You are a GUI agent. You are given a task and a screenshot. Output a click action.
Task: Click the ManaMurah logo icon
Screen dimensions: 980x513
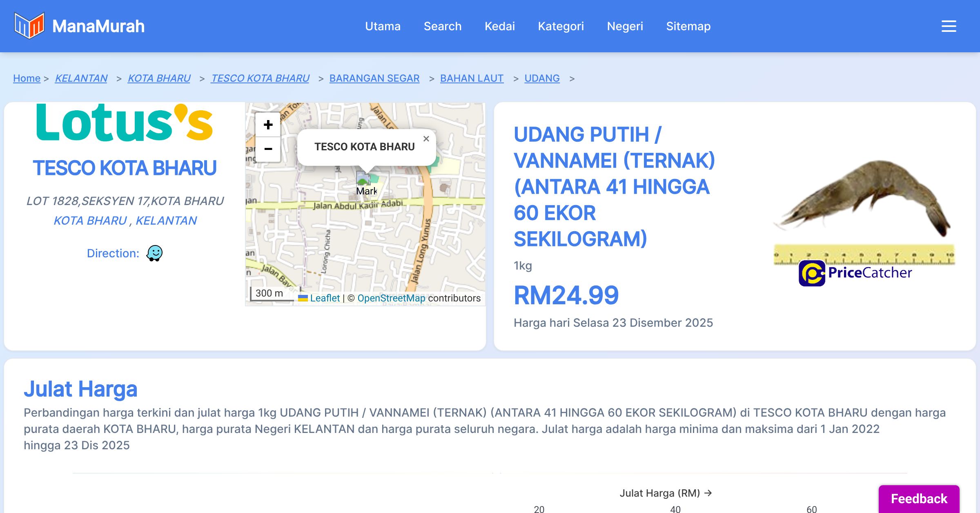(x=29, y=26)
